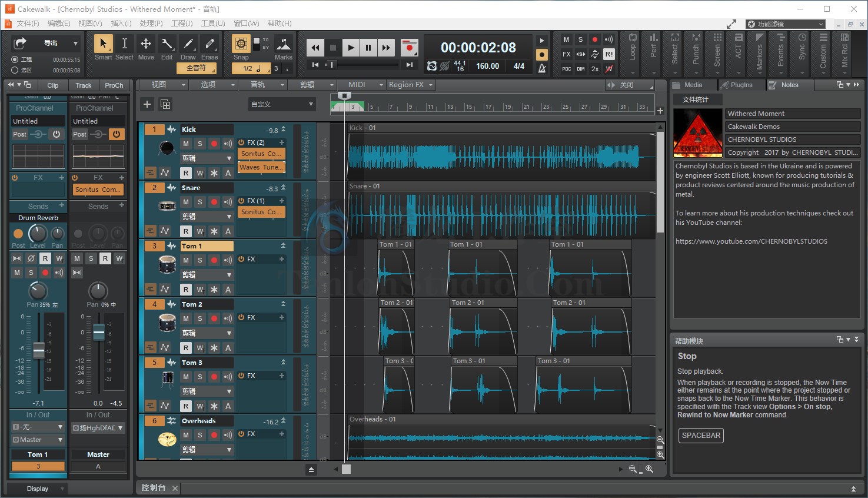Open the MIDI track view menu

tap(361, 85)
